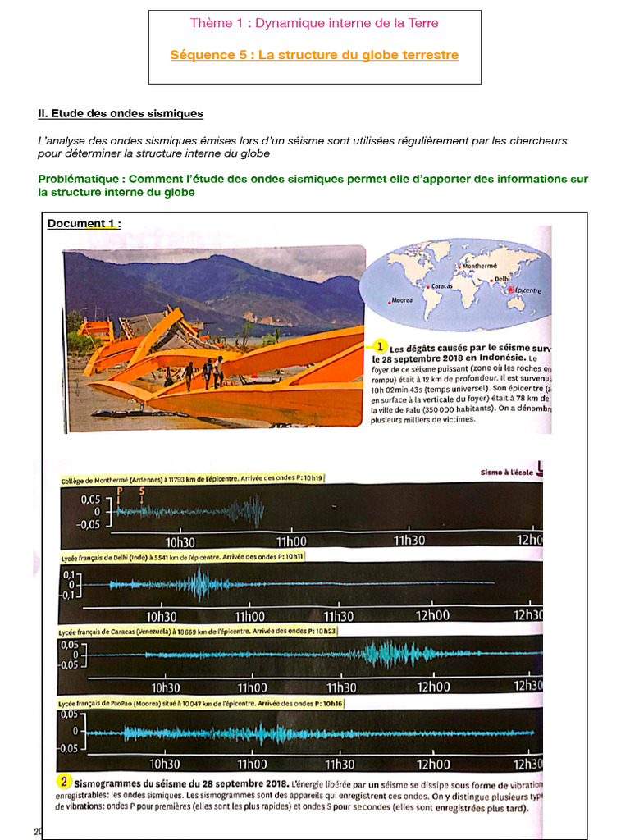Click the yellow number 1 caption badge
Viewport: 630px width, 840px height.
[380, 346]
